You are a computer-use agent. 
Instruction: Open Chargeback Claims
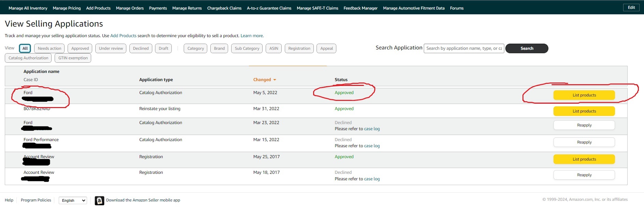tap(224, 8)
